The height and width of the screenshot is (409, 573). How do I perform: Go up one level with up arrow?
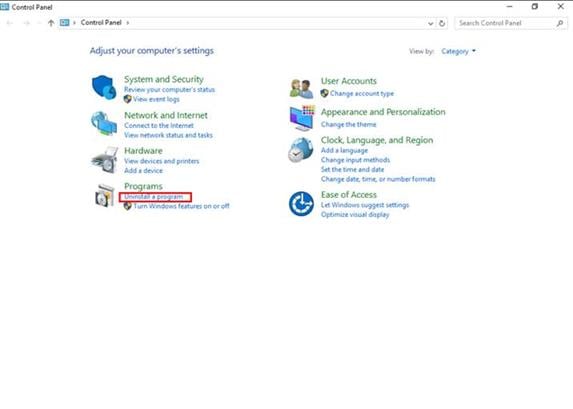pyautogui.click(x=51, y=23)
